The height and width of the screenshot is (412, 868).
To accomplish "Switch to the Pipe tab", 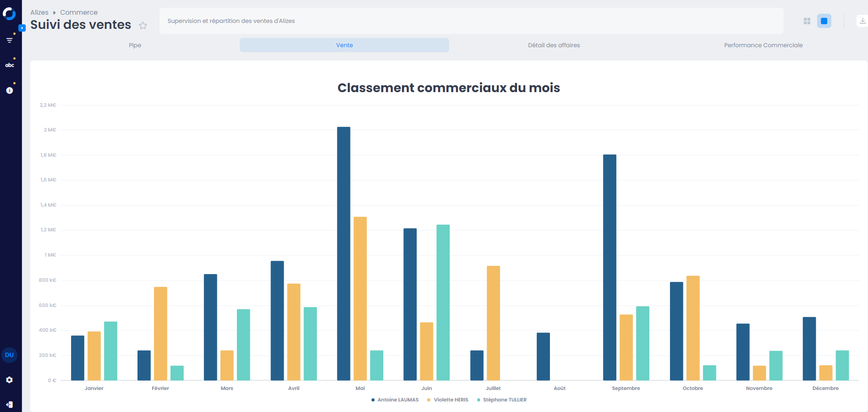I will pyautogui.click(x=135, y=45).
